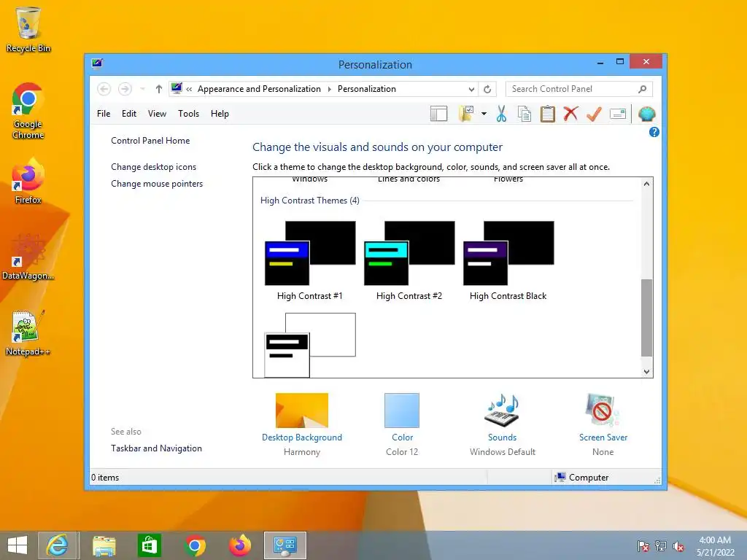Click the globe shell icon in toolbar
The width and height of the screenshot is (747, 560).
(x=646, y=114)
